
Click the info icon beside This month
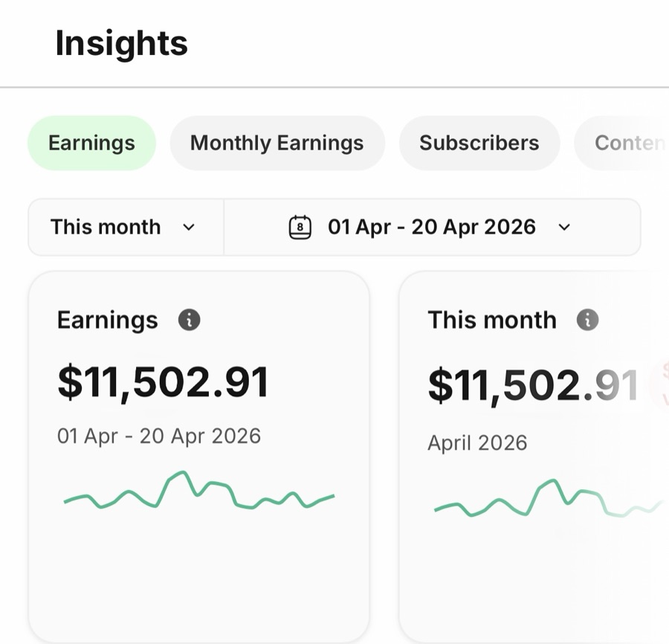[x=587, y=320]
